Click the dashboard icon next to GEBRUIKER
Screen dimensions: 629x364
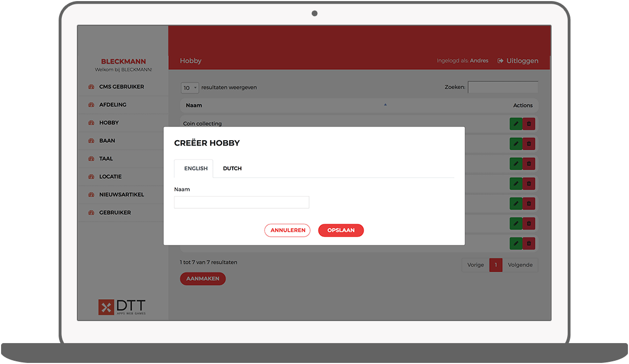tap(91, 213)
